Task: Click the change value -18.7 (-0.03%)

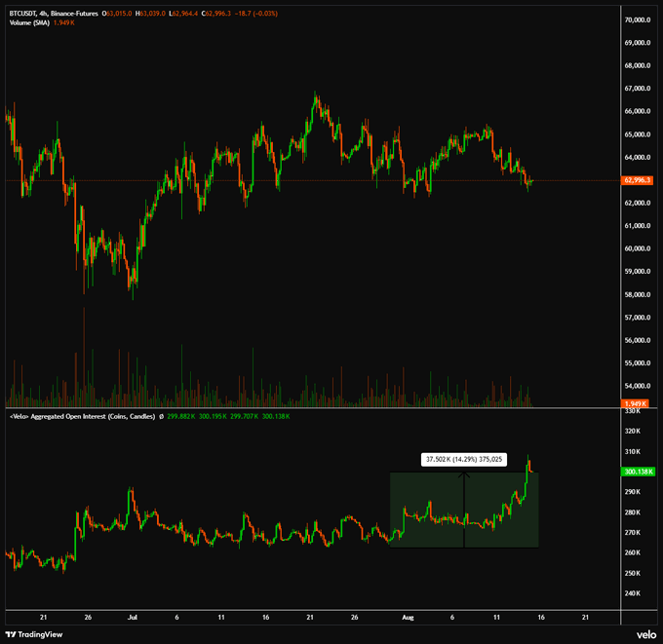Action: coord(256,14)
